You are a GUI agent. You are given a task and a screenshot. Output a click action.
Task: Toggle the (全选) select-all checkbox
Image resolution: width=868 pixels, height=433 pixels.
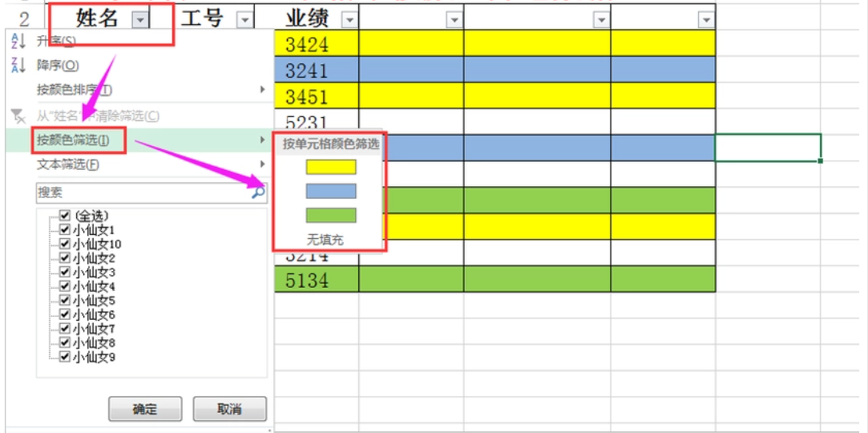(65, 216)
